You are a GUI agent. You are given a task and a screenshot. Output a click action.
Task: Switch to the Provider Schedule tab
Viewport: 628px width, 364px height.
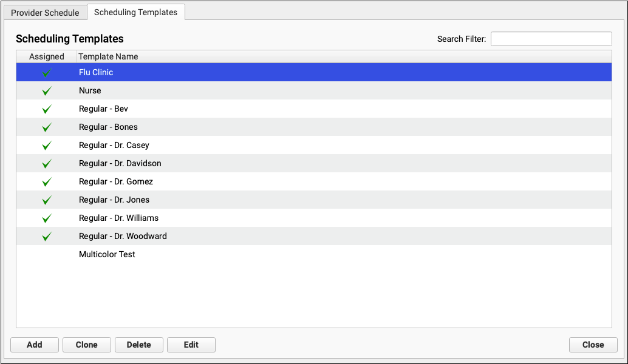click(x=45, y=13)
